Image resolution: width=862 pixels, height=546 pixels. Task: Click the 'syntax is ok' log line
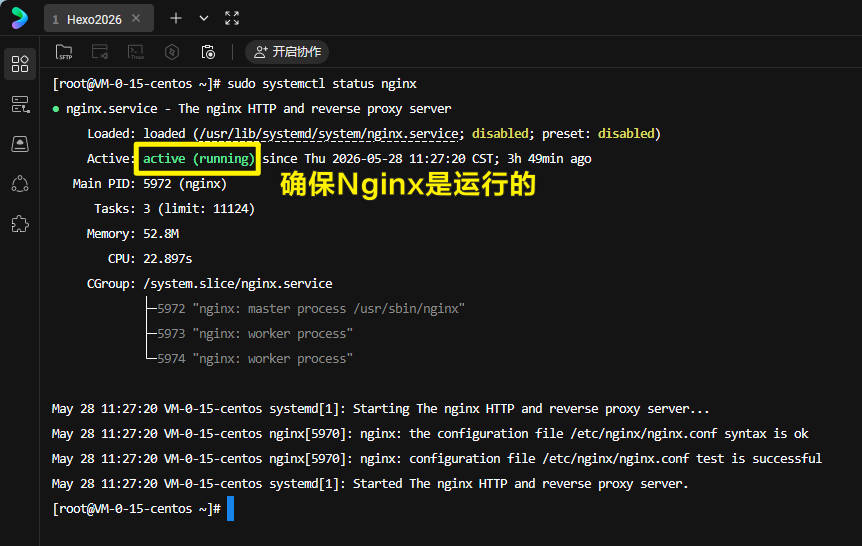(430, 433)
